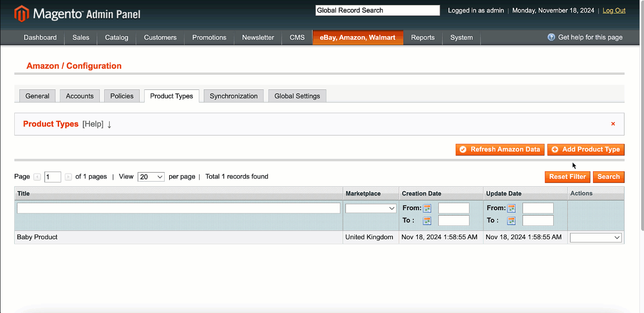Click the Title filter input field

pyautogui.click(x=179, y=208)
